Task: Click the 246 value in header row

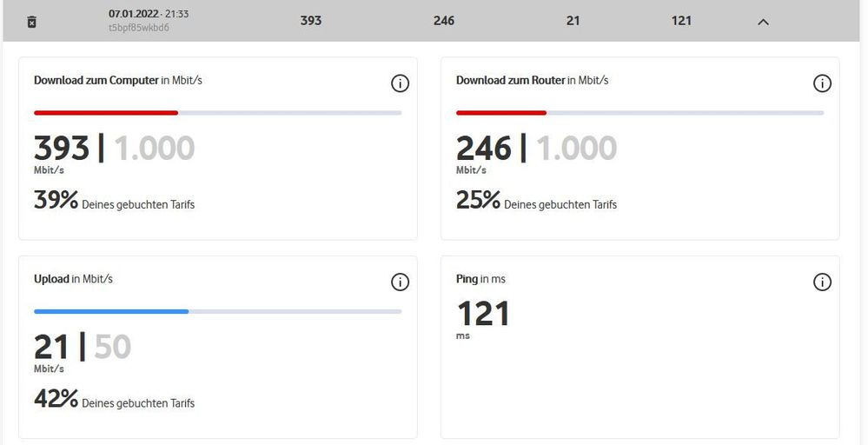Action: tap(444, 21)
